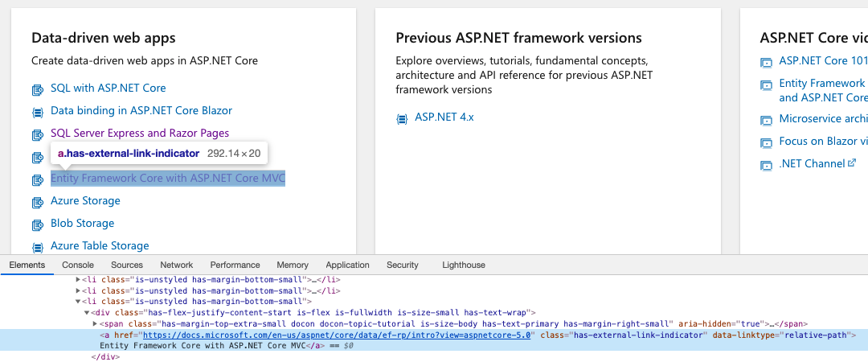Click video icon beside Entity Framework link in video column
Screen dimensions: 868x362
[766, 85]
